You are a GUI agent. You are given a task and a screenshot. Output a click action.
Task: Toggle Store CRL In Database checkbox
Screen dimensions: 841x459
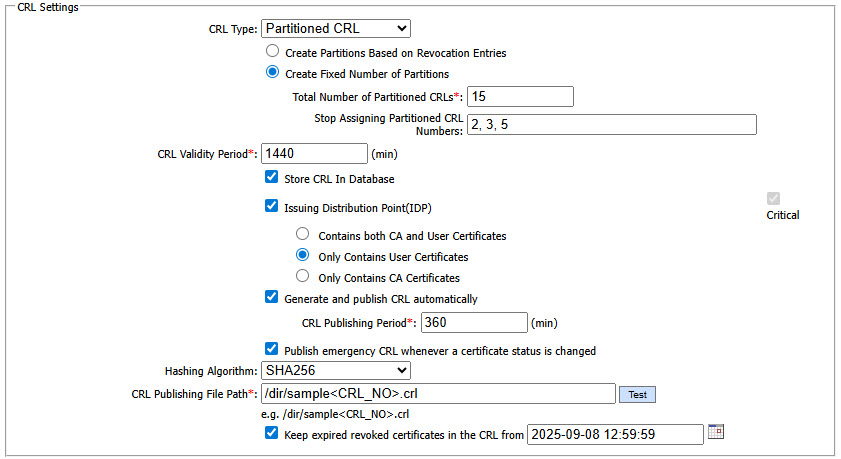pyautogui.click(x=271, y=178)
